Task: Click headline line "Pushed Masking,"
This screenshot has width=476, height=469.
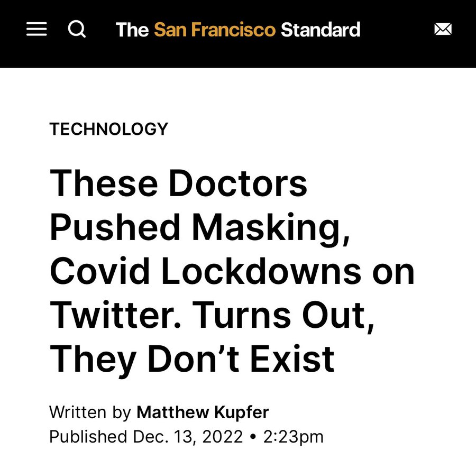Action: tap(200, 226)
